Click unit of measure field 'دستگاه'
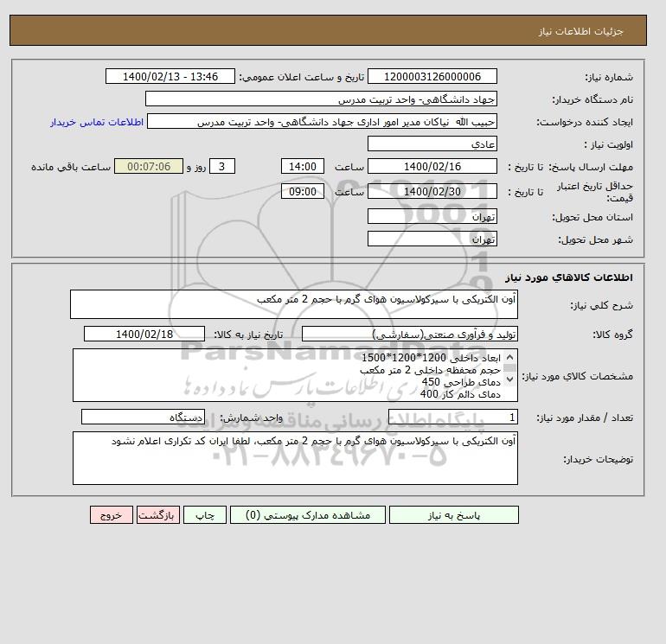 pyautogui.click(x=143, y=418)
